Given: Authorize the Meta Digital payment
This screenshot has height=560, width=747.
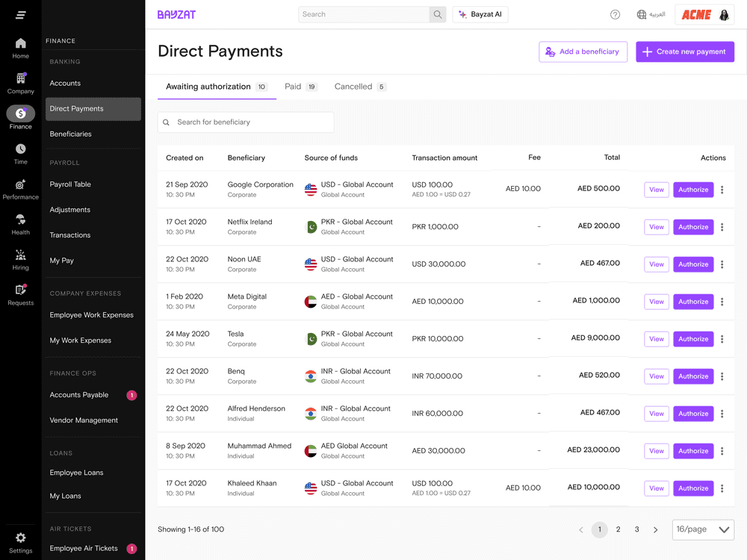Looking at the screenshot, I should coord(693,302).
